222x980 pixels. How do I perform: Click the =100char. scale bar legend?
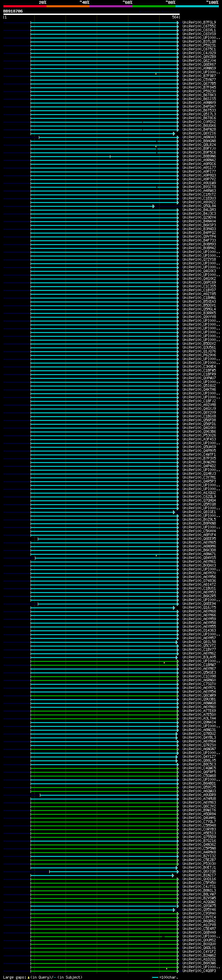(x=165, y=977)
